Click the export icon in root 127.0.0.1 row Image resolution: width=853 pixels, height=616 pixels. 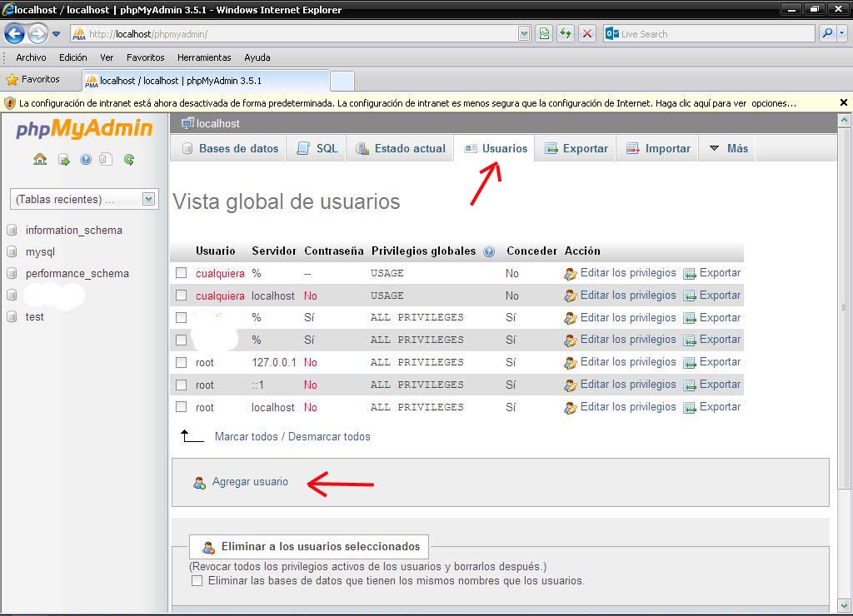689,363
